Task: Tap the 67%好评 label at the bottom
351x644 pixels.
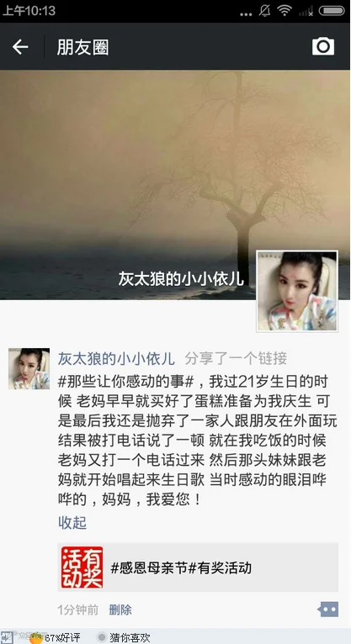Action: click(x=62, y=638)
